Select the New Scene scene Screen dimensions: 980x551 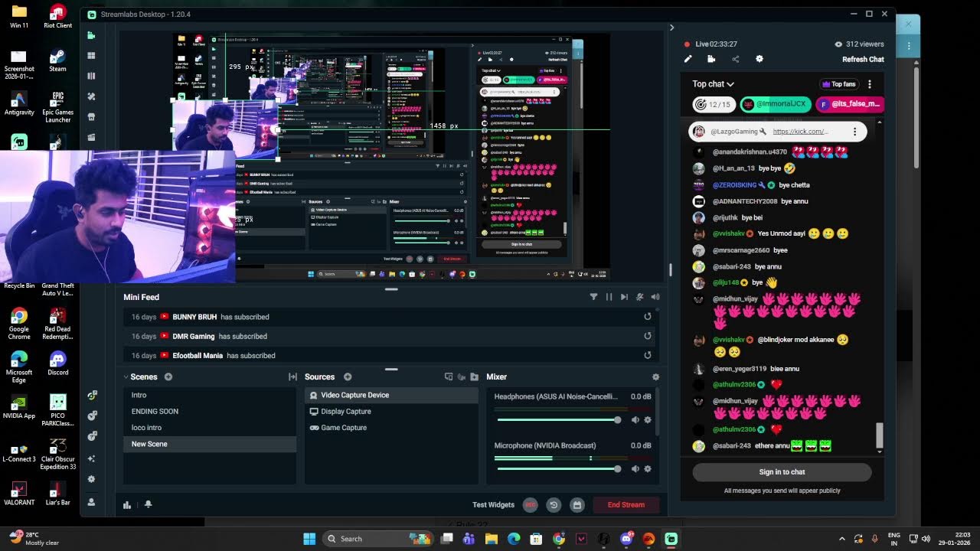tap(209, 444)
